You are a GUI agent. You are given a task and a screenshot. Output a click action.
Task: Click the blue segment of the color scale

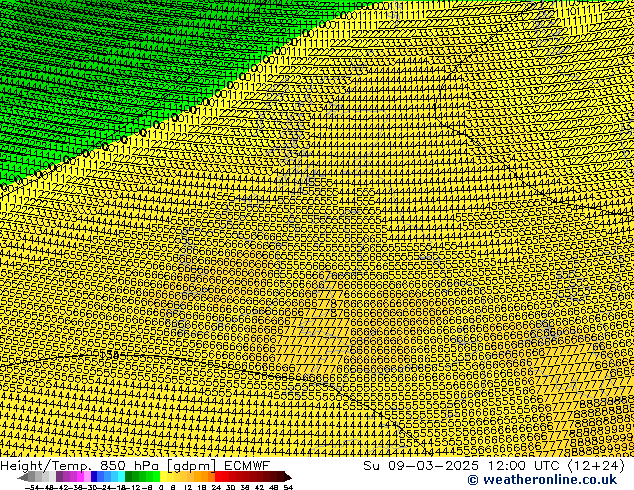point(108,477)
